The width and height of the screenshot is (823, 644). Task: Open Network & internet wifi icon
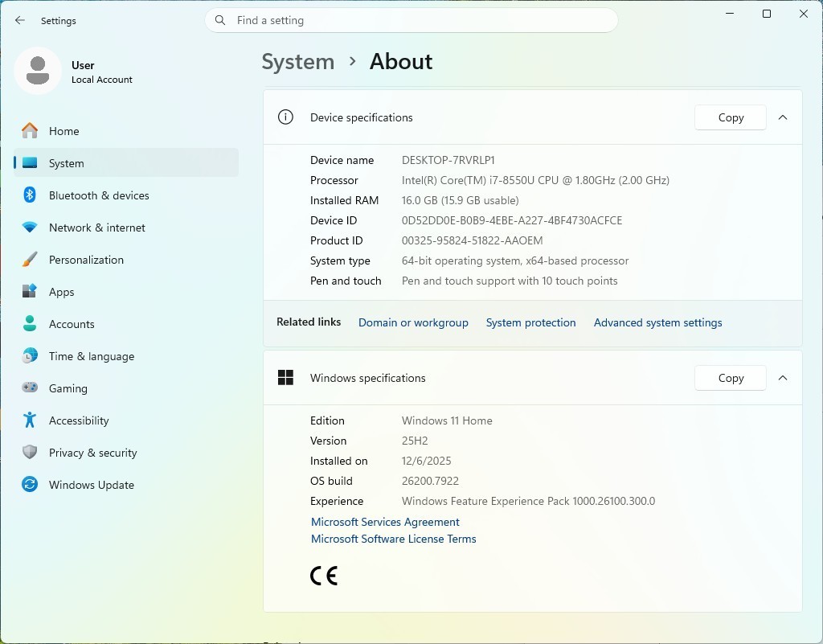coord(30,228)
